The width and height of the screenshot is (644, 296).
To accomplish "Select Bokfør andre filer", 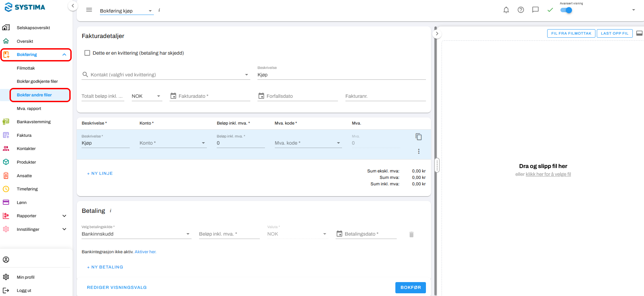I will pyautogui.click(x=34, y=95).
